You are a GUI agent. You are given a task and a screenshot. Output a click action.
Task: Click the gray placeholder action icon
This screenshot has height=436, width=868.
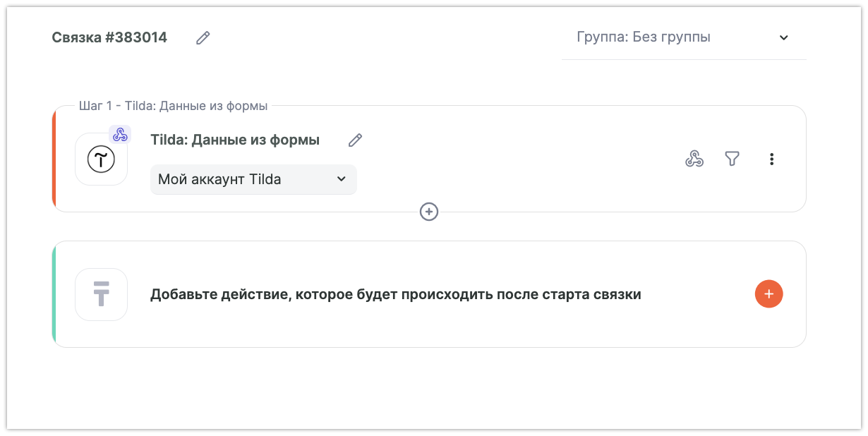pyautogui.click(x=101, y=294)
